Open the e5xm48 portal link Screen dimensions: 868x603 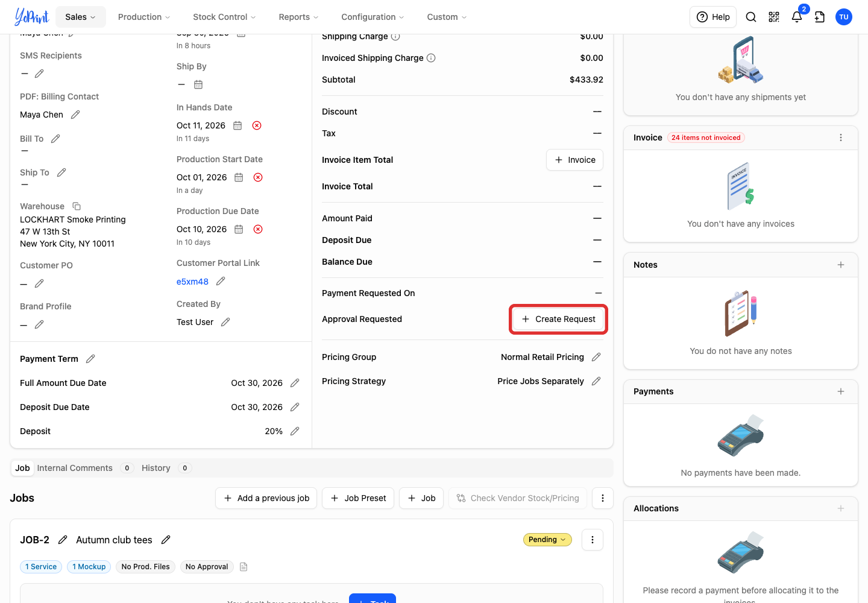click(x=192, y=282)
